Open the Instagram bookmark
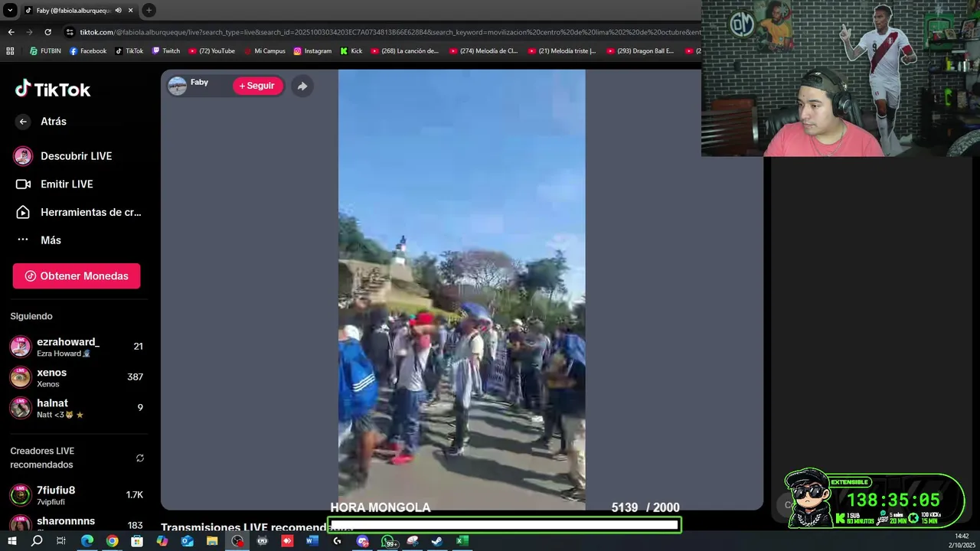Screen dimensions: 980x551 312,51
